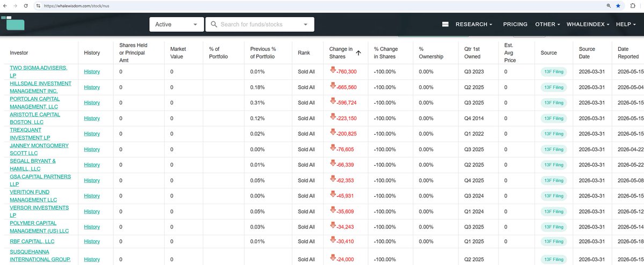
Task: Click 0.31% previous portfolio value
Action: [258, 102]
